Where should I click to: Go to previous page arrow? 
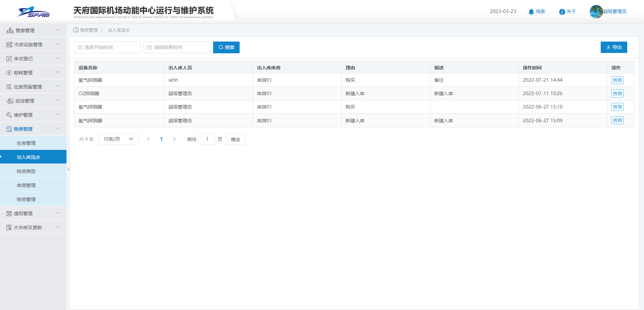(x=148, y=139)
